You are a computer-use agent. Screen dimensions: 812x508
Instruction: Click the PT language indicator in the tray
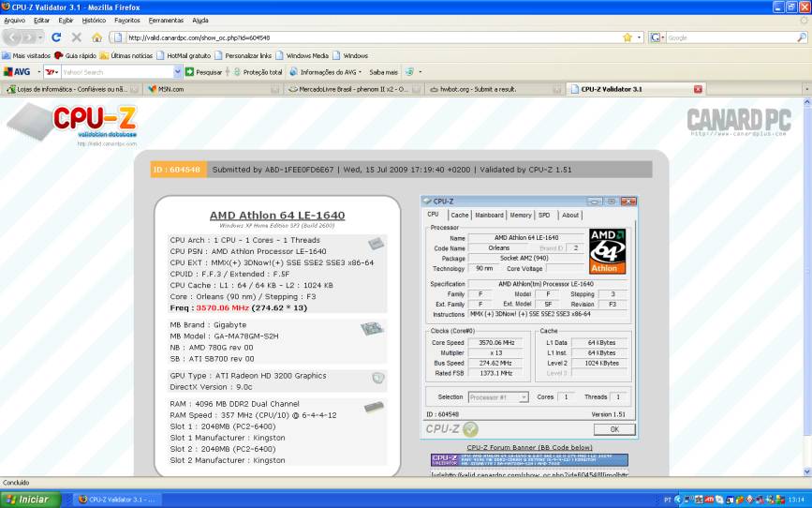click(668, 500)
